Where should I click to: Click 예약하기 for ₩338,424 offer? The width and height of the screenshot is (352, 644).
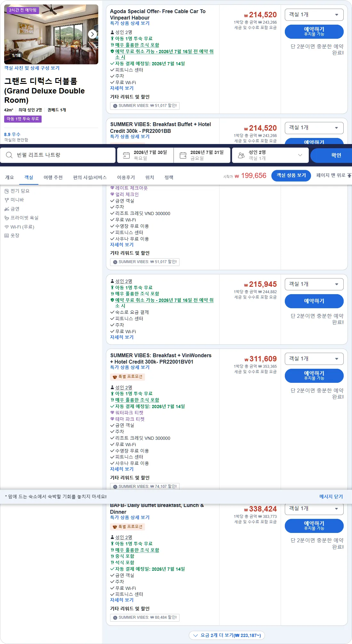pos(314,526)
